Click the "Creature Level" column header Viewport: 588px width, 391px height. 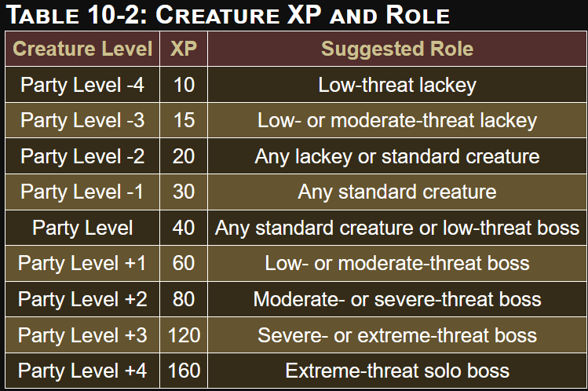click(x=82, y=49)
